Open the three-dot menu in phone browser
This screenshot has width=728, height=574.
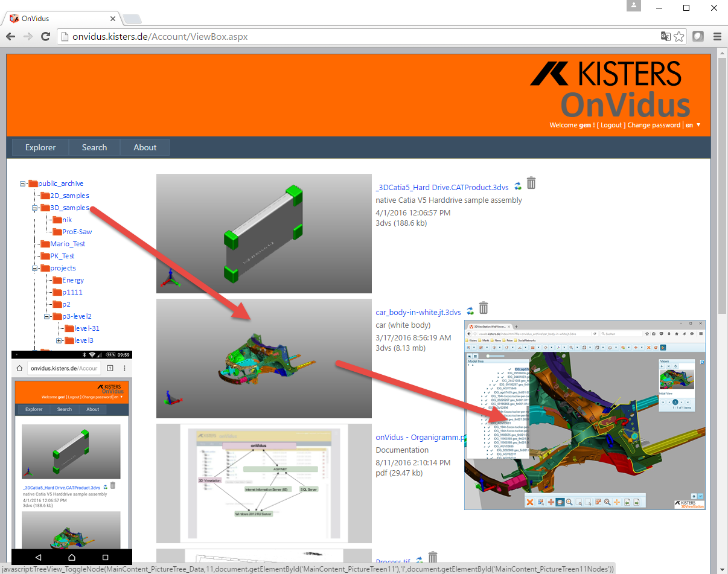[x=125, y=368]
